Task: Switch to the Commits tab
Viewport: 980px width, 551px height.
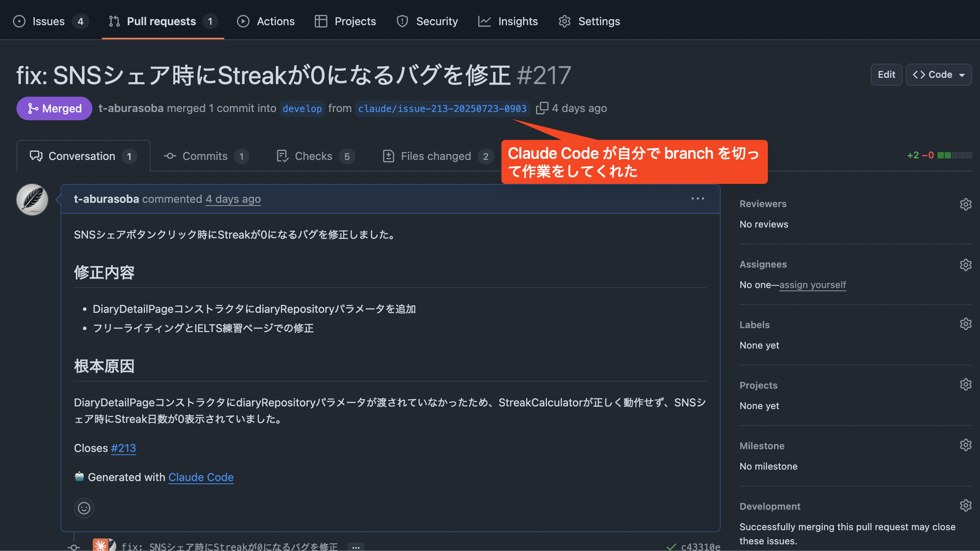Action: tap(206, 156)
